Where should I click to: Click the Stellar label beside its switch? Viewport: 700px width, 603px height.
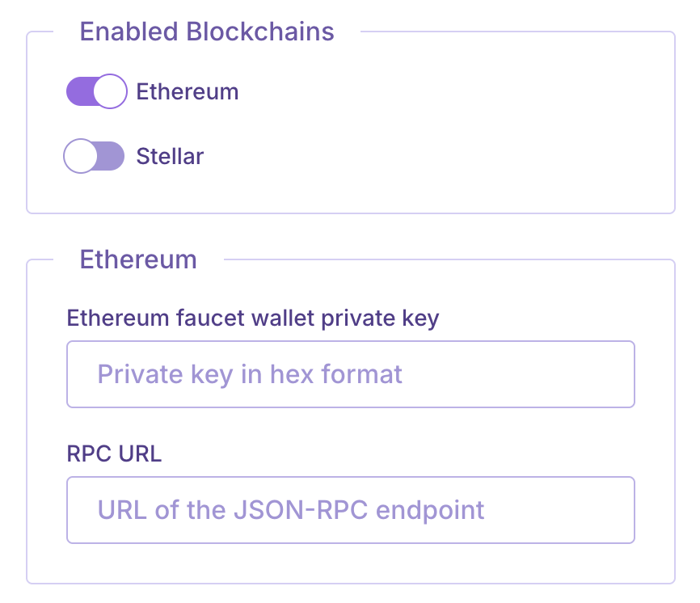tap(170, 156)
